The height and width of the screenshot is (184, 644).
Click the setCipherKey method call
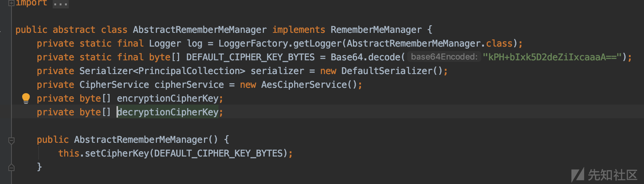point(117,153)
